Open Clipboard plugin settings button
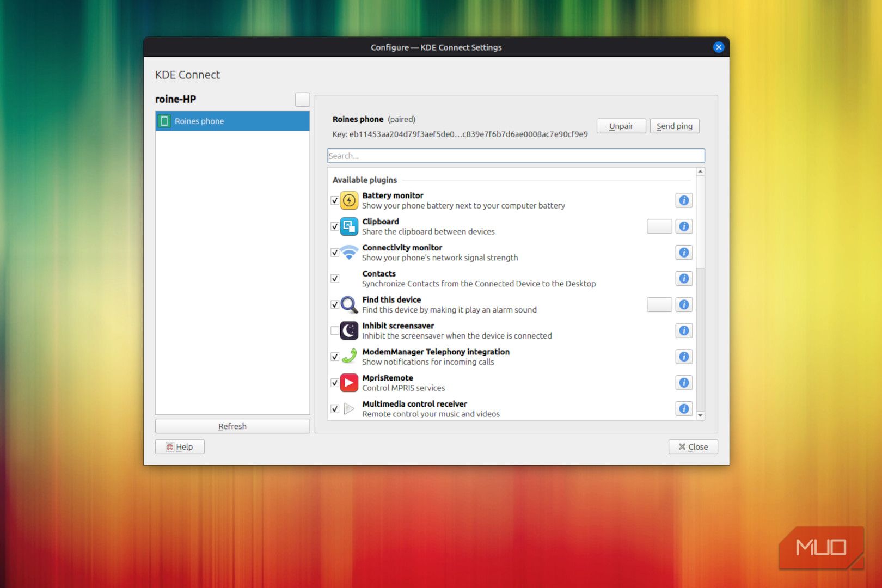This screenshot has width=882, height=588. (x=659, y=226)
